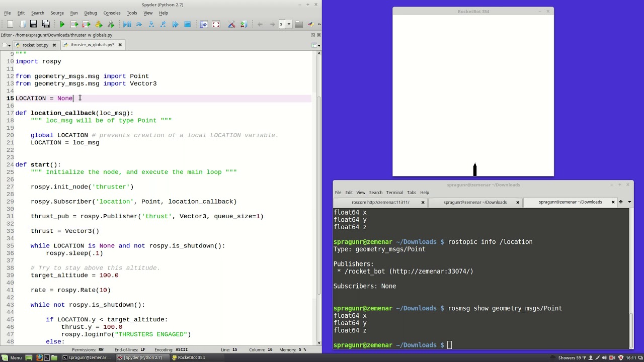Open PYTHONPATH manager icon
This screenshot has height=362, width=644.
(244, 24)
